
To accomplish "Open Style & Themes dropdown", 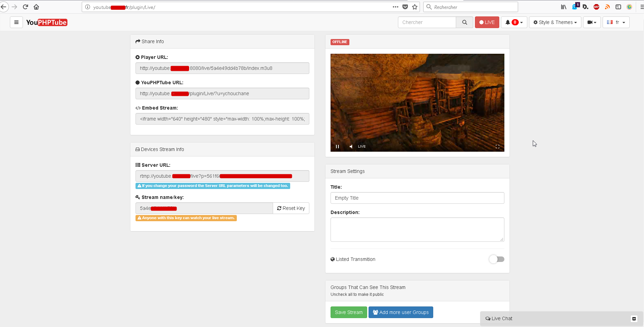I will point(555,22).
